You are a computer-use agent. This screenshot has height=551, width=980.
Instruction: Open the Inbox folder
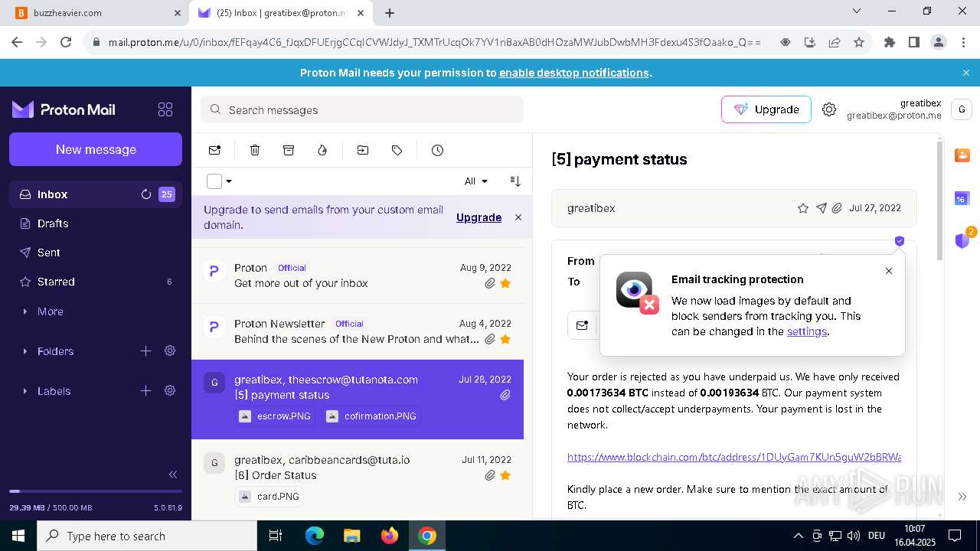point(96,194)
